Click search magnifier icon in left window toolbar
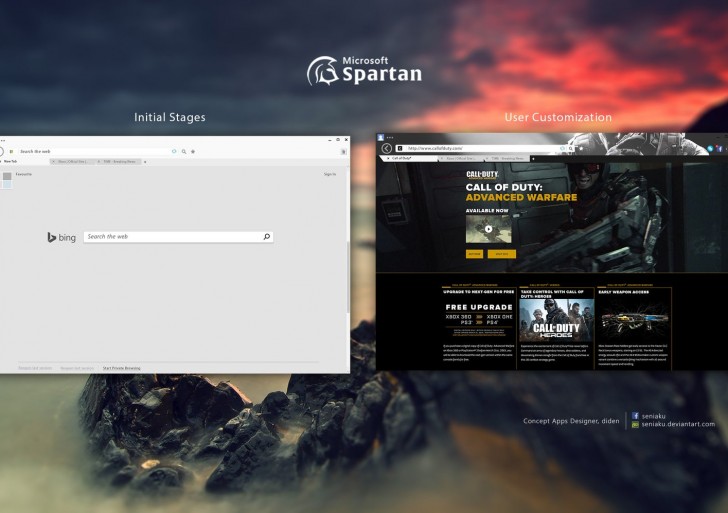The image size is (728, 513). click(184, 151)
